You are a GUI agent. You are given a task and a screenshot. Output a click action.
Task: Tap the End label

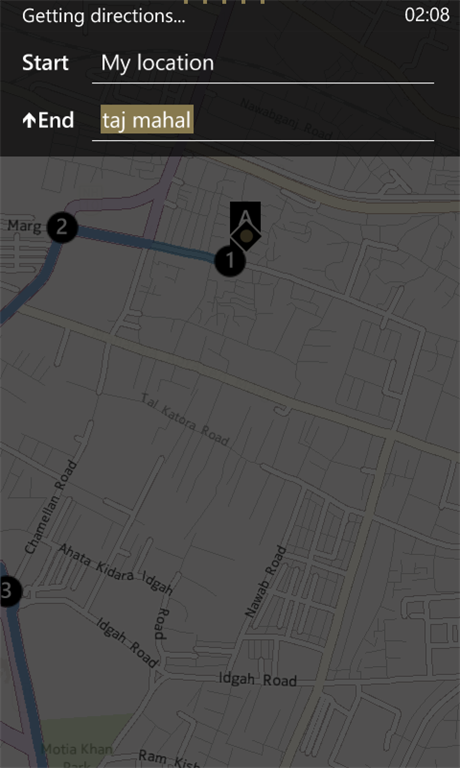click(56, 120)
